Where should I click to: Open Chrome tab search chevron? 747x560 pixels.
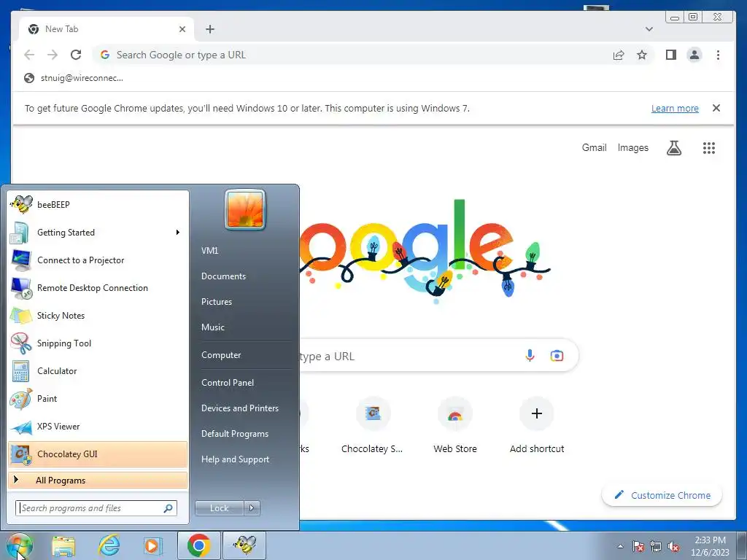point(649,29)
